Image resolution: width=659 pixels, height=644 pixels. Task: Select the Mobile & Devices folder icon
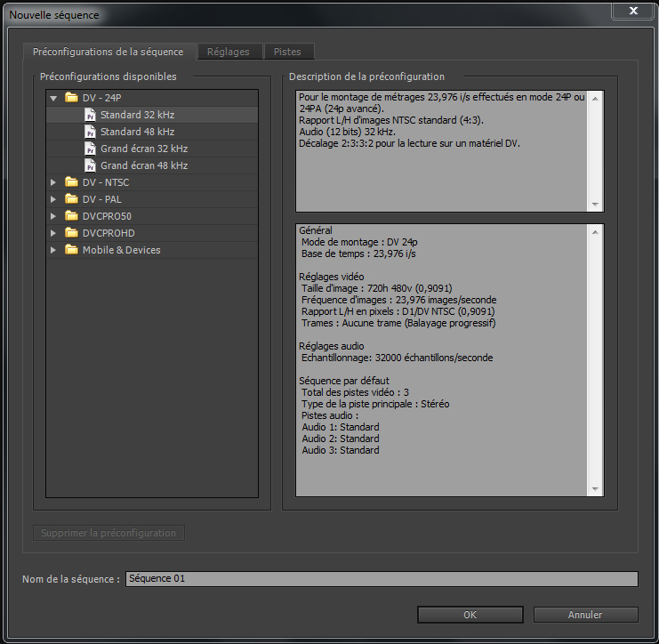(x=71, y=250)
